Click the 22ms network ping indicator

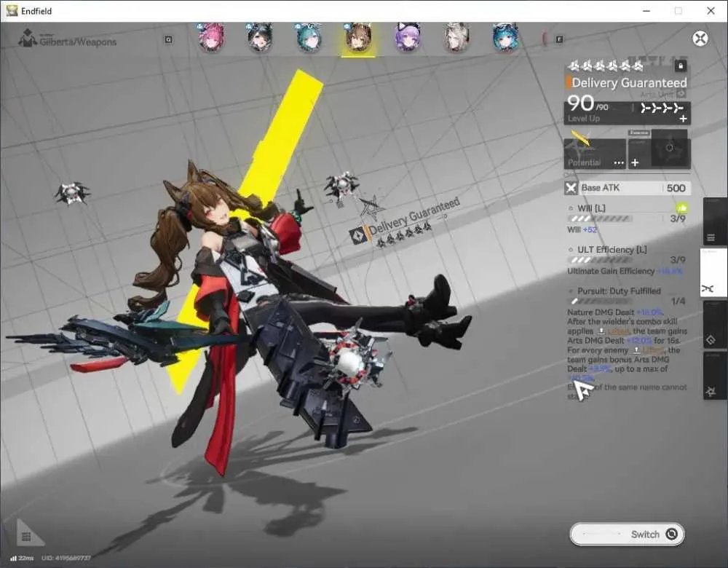22,558
